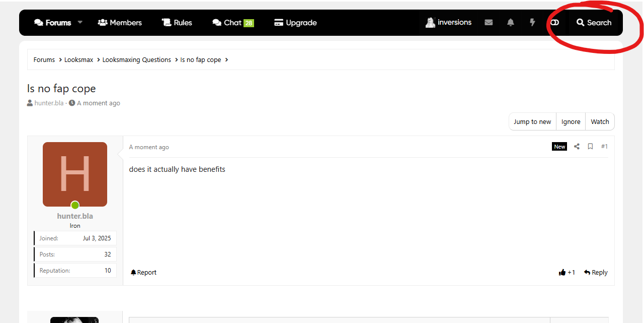Click the Joined date 'Jul 3, 2025'
644x323 pixels.
[97, 238]
